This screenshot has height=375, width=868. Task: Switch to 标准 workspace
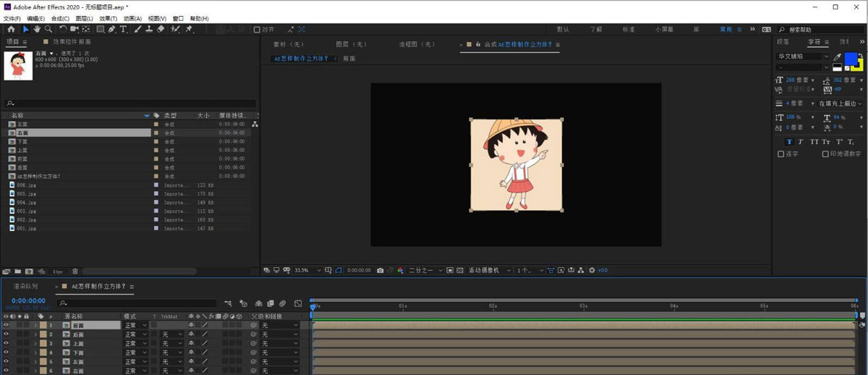(629, 30)
